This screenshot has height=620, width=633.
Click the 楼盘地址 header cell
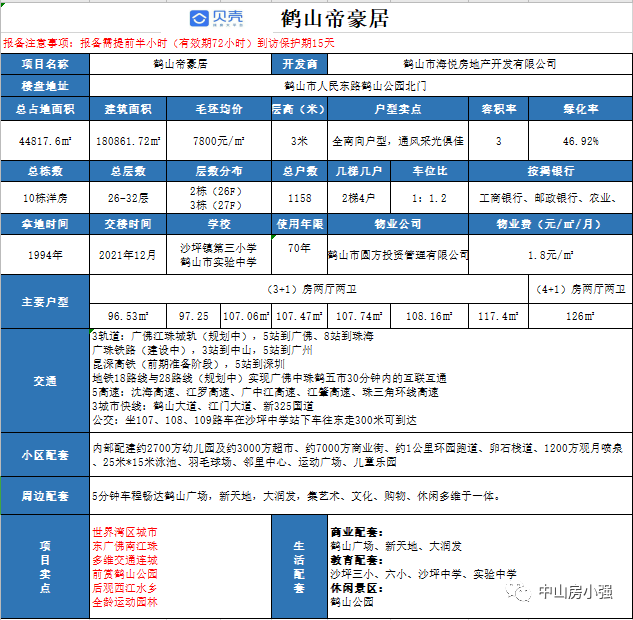tap(46, 85)
